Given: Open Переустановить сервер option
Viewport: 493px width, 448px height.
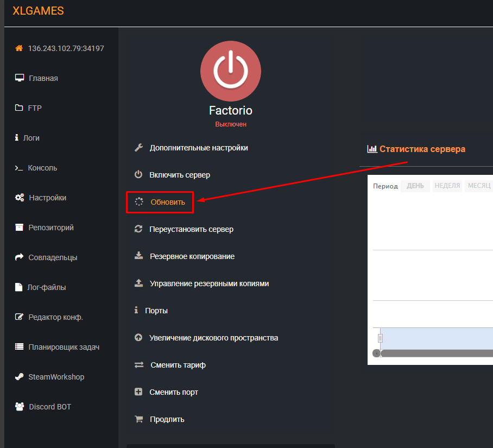Looking at the screenshot, I should [x=191, y=229].
